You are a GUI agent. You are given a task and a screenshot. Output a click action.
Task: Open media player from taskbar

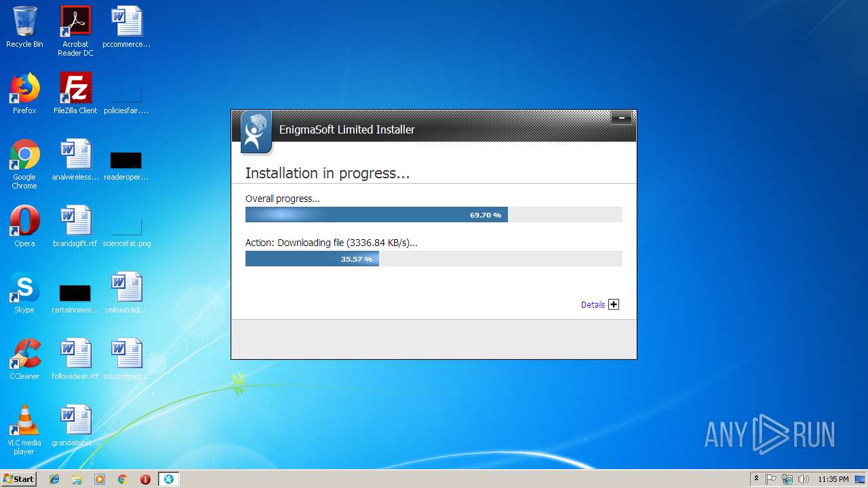point(100,479)
